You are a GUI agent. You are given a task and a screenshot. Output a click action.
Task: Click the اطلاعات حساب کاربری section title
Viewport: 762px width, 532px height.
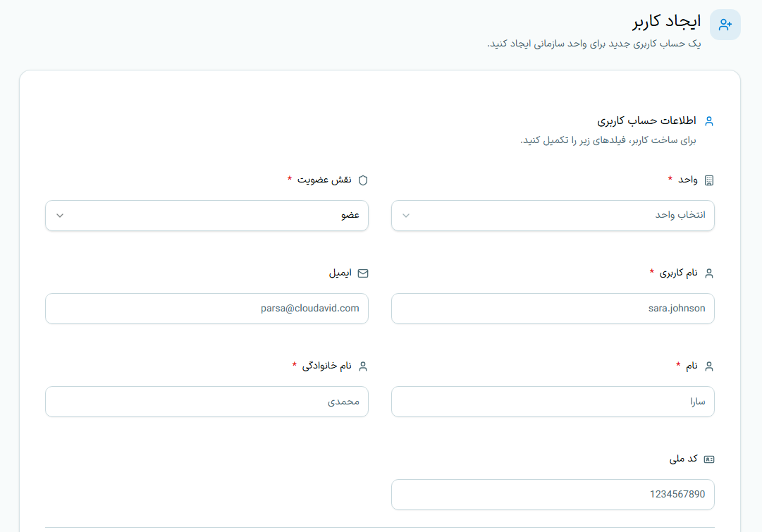coord(646,120)
